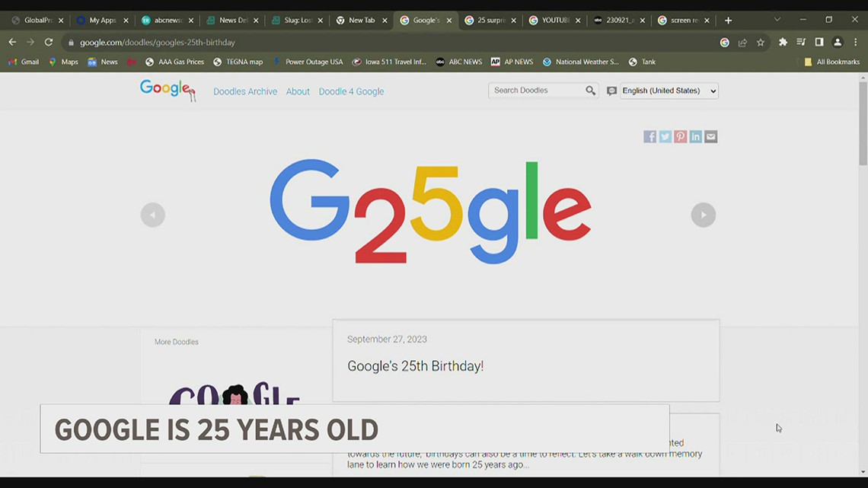Open the ABC NEWS bookmark
Screen dimensions: 868x488
[x=458, y=62]
